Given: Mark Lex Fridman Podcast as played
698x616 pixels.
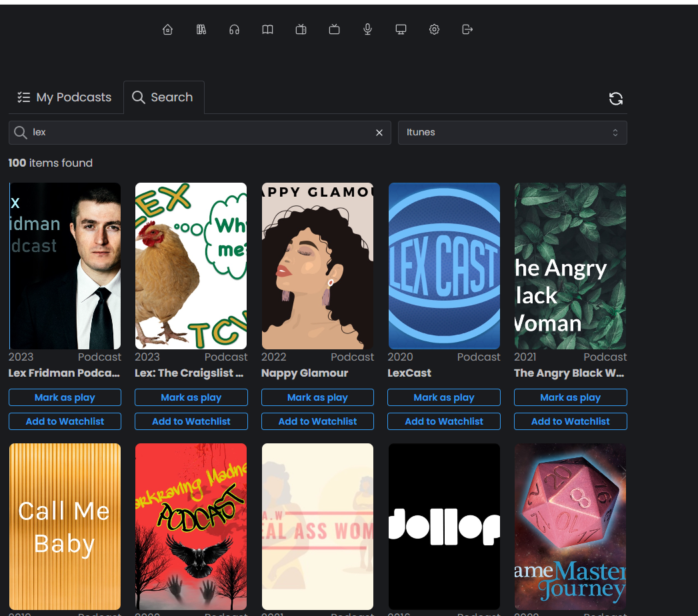Looking at the screenshot, I should 65,397.
